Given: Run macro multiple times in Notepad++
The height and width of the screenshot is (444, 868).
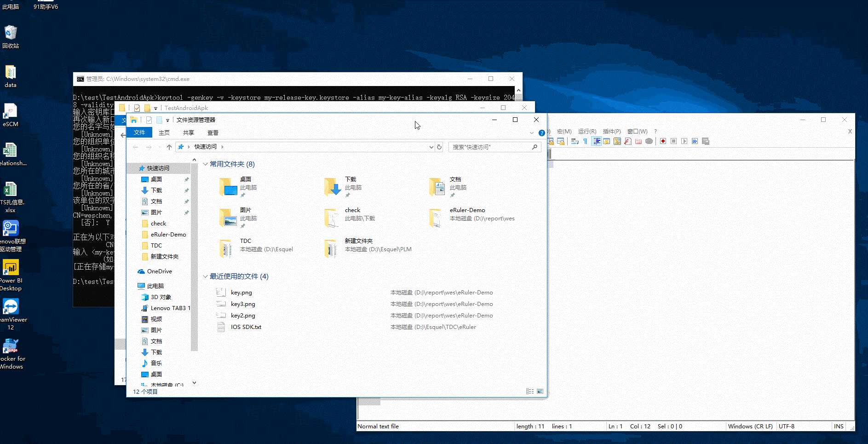Looking at the screenshot, I should click(x=695, y=141).
